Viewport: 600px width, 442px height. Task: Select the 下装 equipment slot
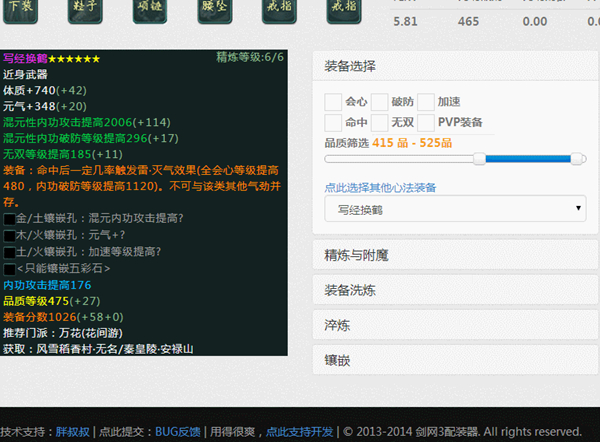26,11
